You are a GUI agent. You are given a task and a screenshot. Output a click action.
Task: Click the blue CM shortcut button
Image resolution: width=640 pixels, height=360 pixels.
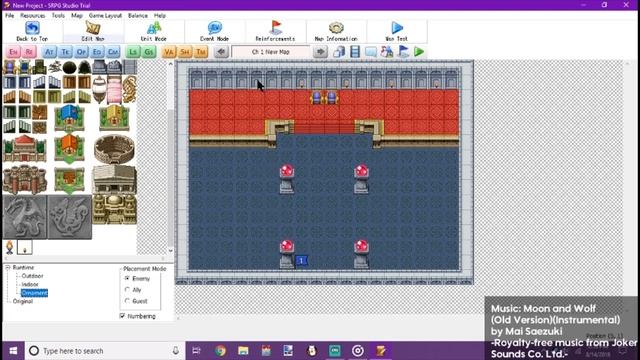[113, 52]
